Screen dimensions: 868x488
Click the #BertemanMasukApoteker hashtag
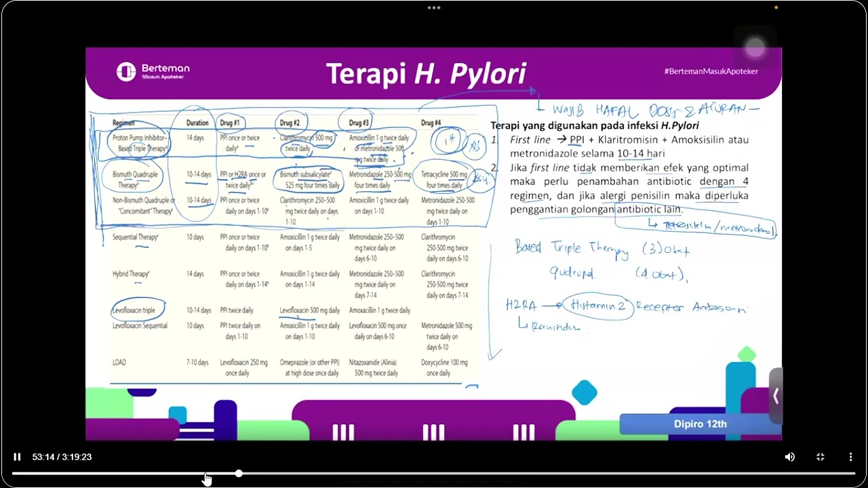[711, 71]
